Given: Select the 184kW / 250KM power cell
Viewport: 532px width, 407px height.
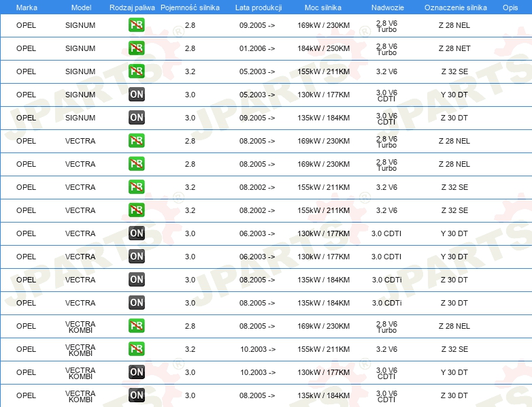Looking at the screenshot, I should click(323, 48).
